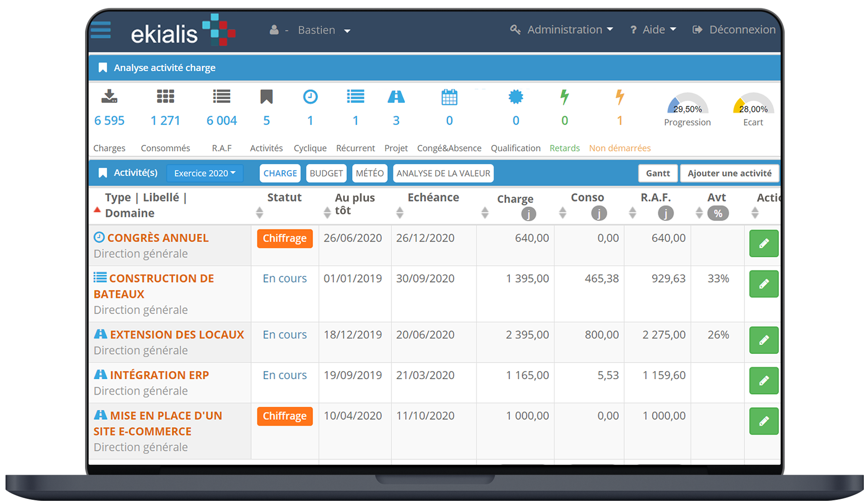867x504 pixels.
Task: Open the Extension des locaux activity link
Action: point(177,335)
